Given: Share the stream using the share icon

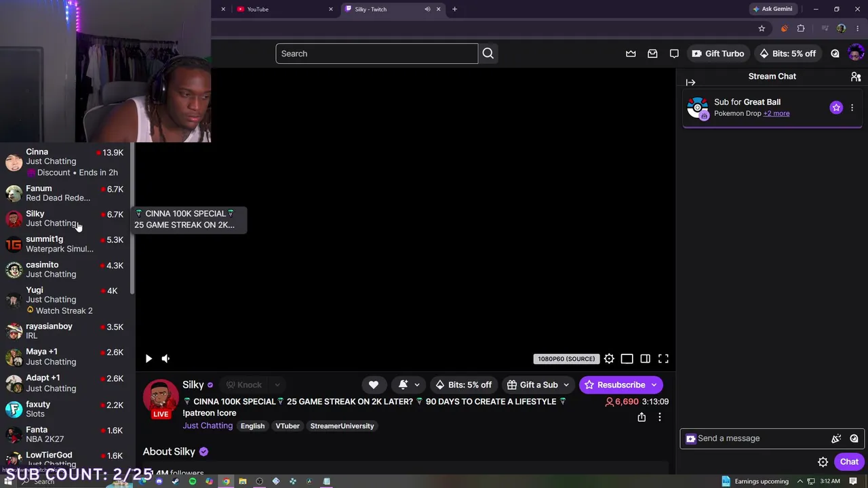Looking at the screenshot, I should point(642,418).
